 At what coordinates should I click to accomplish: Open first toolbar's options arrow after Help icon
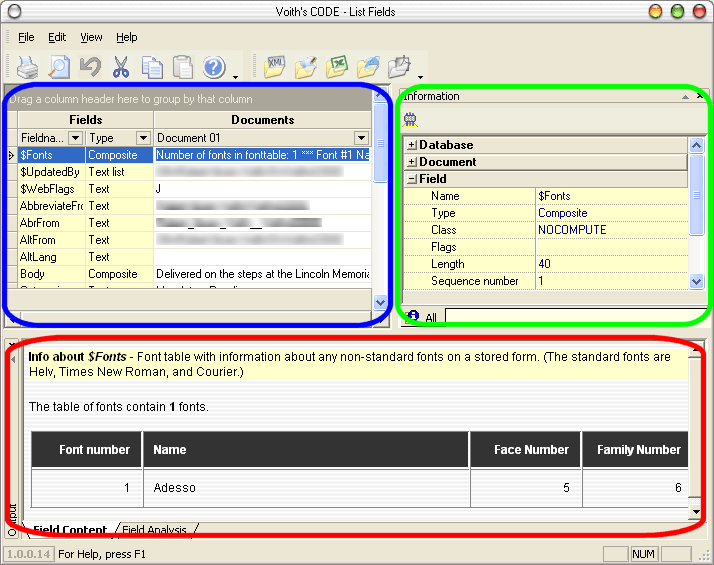click(x=235, y=77)
